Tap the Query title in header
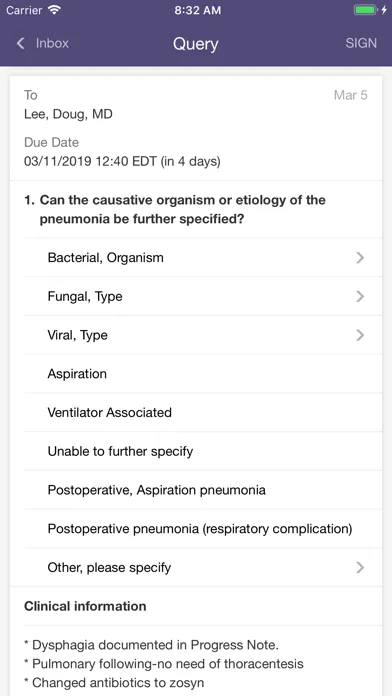392x696 pixels. [x=196, y=44]
